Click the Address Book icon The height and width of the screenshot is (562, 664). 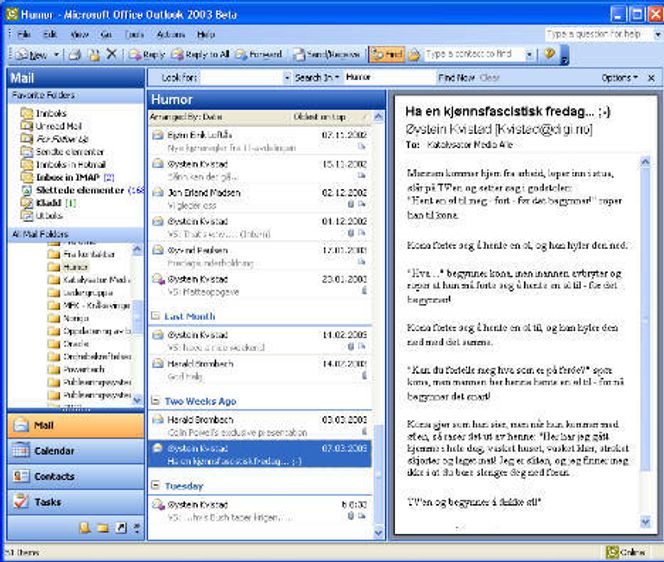click(414, 55)
